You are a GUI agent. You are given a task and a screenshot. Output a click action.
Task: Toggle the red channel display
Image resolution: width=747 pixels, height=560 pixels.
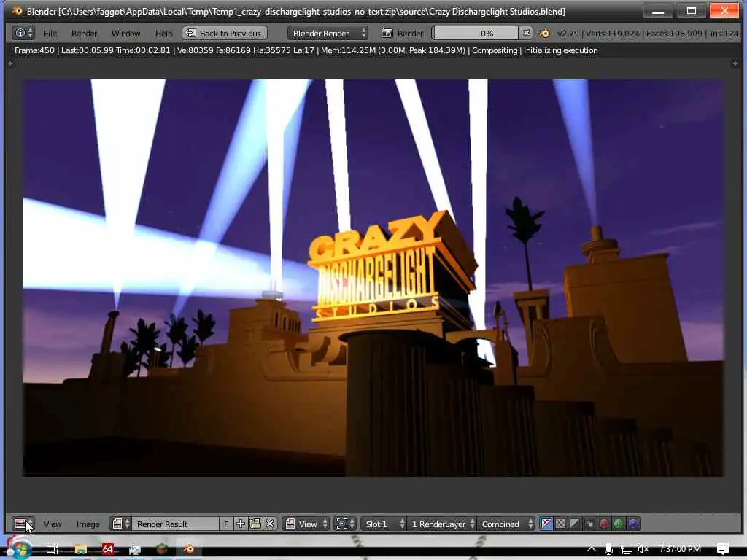[604, 524]
